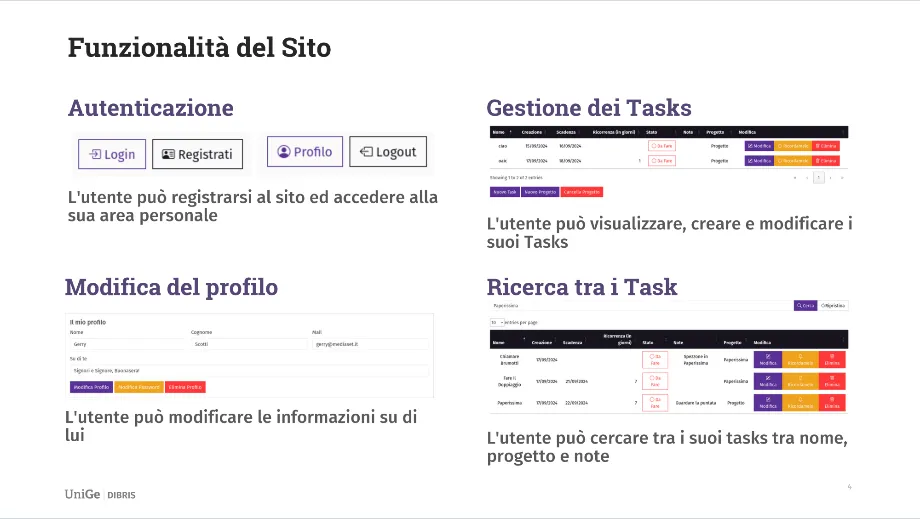920x519 pixels.
Task: Click the Nuovo Progetto button
Action: [x=540, y=192]
